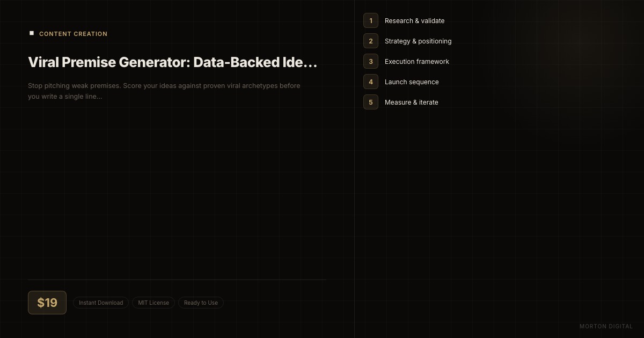Screen dimensions: 644x338
Task: Click the step 4 number badge
Action: pos(371,82)
